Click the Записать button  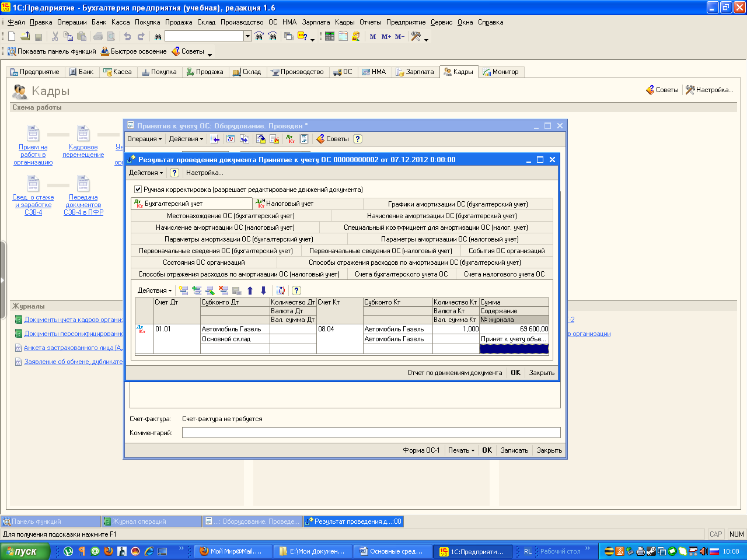[x=514, y=450]
